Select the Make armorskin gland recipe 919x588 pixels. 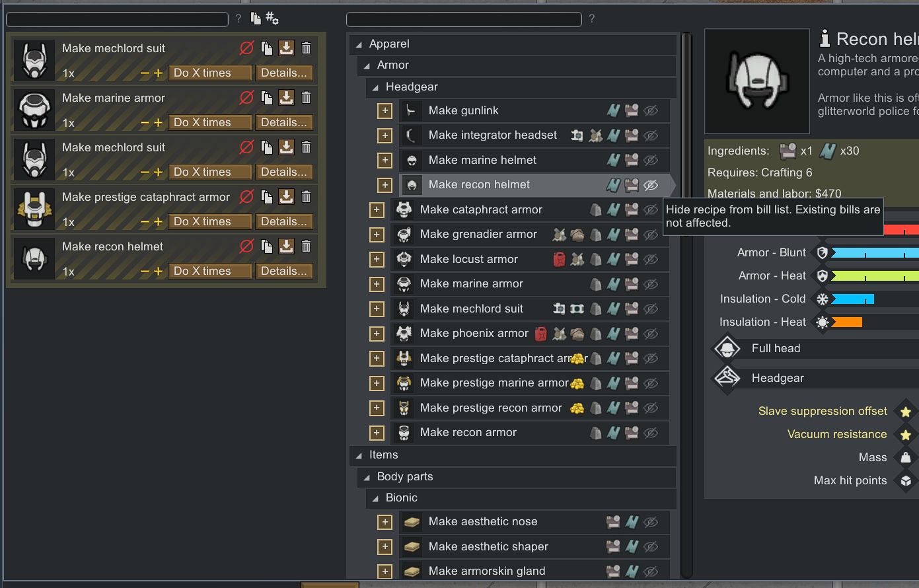[x=534, y=571]
